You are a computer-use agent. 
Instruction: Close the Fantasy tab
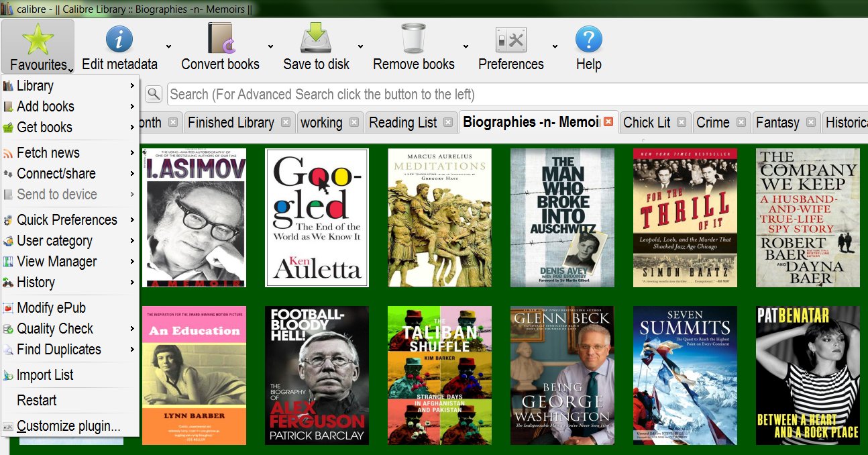coord(810,122)
